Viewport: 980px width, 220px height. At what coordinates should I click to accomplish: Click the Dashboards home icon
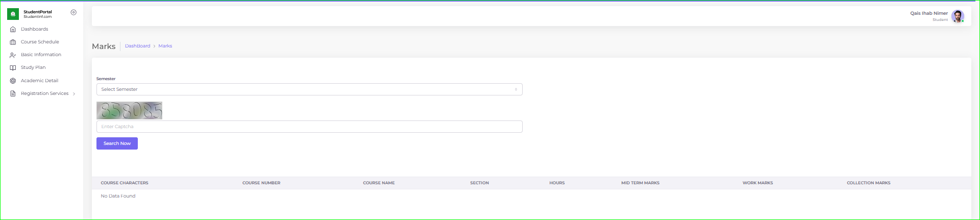(x=13, y=30)
